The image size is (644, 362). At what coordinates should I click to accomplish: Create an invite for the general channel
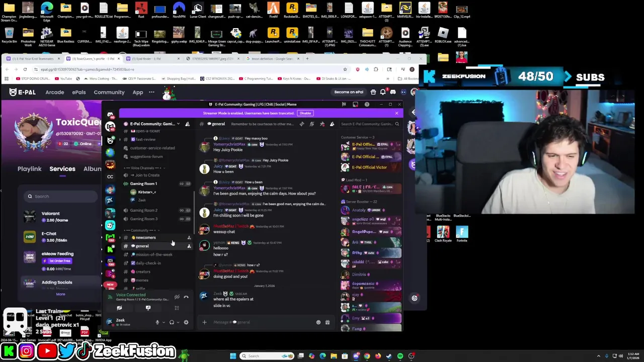tap(189, 246)
